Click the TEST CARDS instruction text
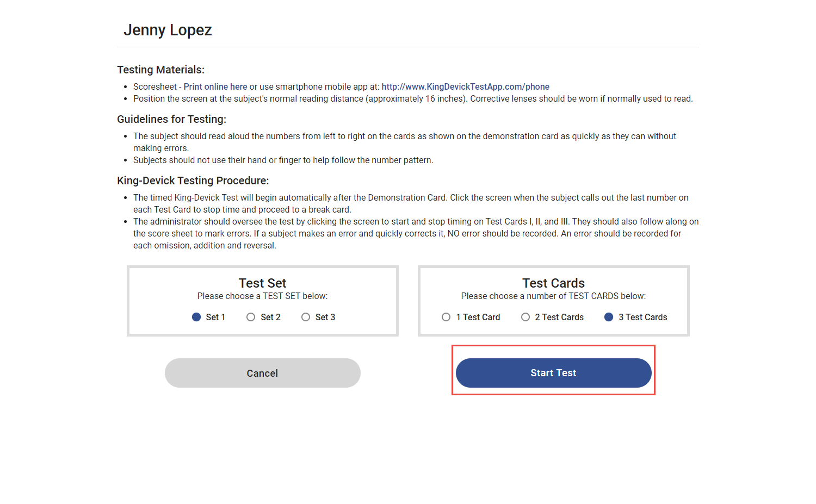 click(553, 296)
